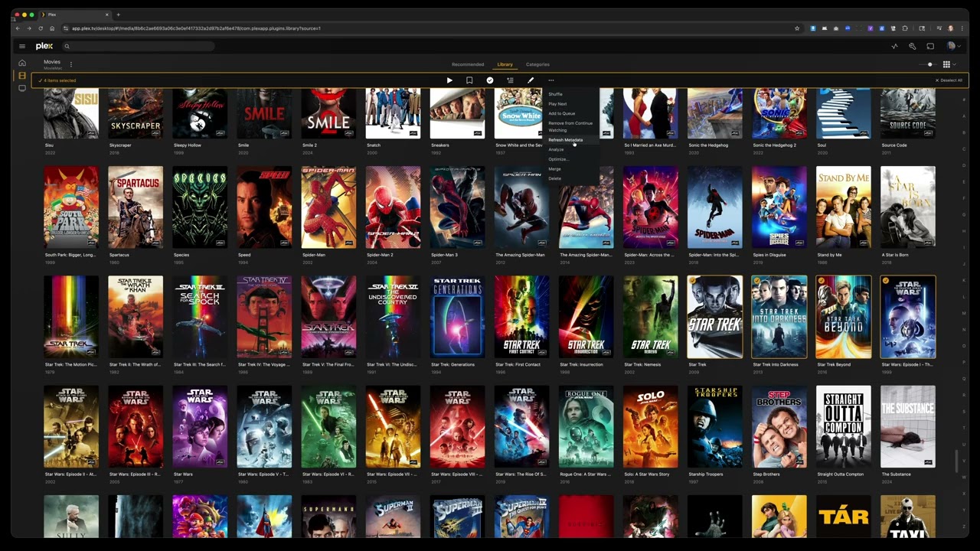Click the Cast to device icon
This screenshot has height=551, width=980.
(x=930, y=46)
